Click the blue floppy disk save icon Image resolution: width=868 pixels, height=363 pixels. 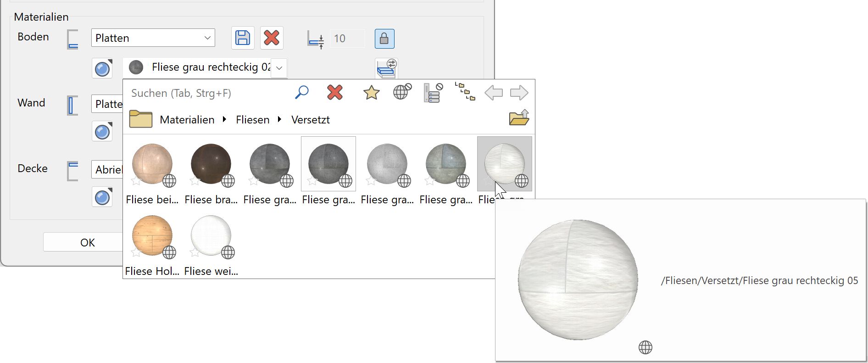[x=243, y=38]
